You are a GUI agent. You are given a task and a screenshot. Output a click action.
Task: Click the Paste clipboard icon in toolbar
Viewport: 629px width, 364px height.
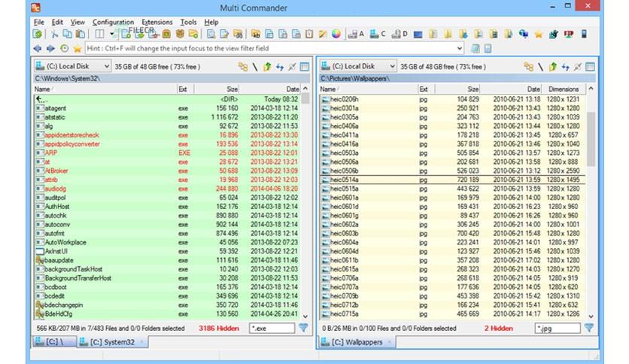81,34
